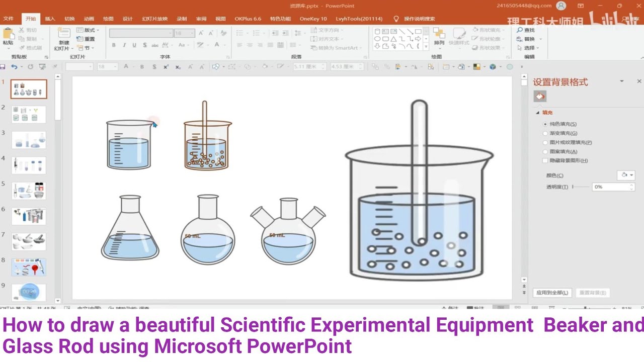Select Gradient fill (渐变填充) radio button
Screen dimensions: 644x362
click(545, 133)
